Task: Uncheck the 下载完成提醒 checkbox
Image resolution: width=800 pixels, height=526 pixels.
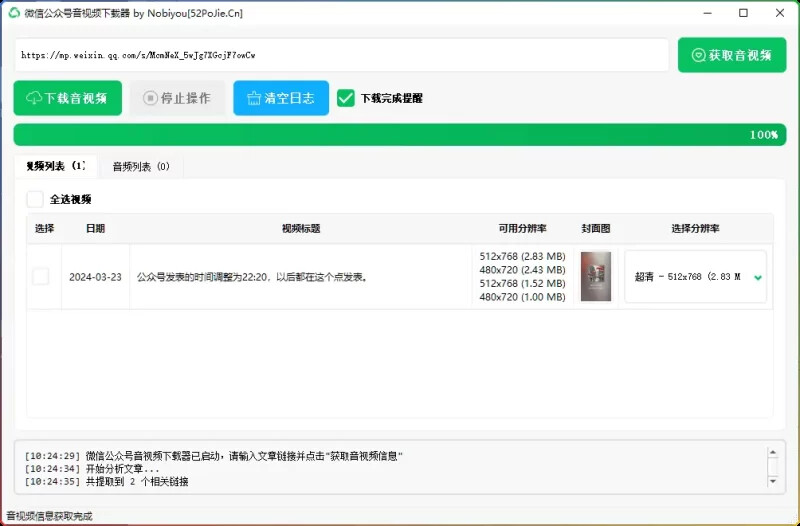Action: (346, 98)
